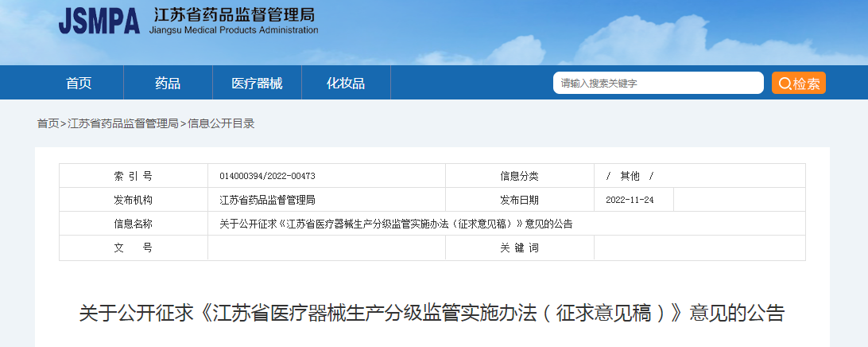Open 江苏省药品监督管理局 breadcrumb link
This screenshot has height=347, width=868.
[123, 123]
